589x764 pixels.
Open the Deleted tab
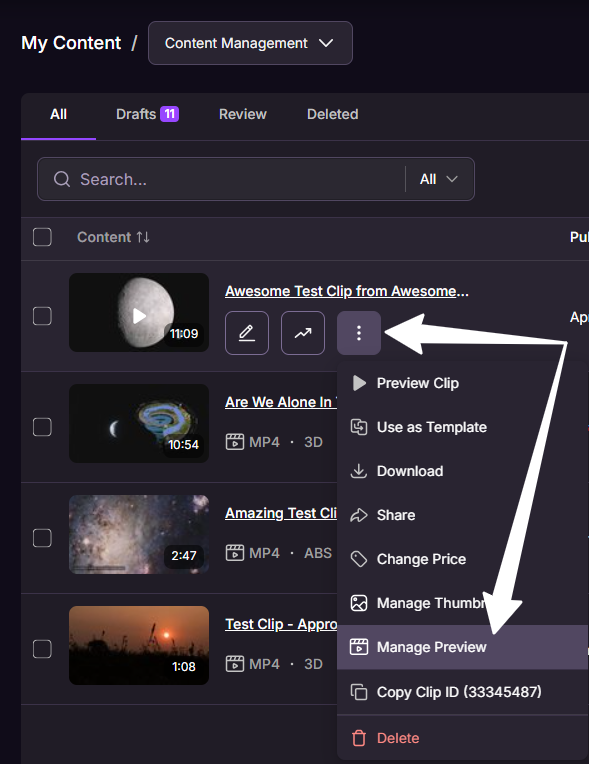coord(333,114)
